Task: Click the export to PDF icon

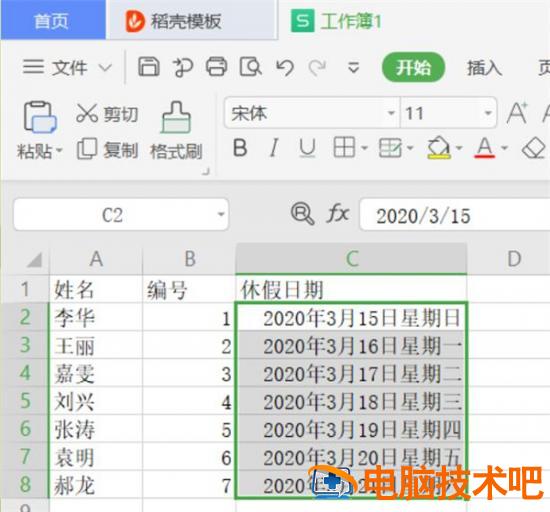Action: coord(183,67)
